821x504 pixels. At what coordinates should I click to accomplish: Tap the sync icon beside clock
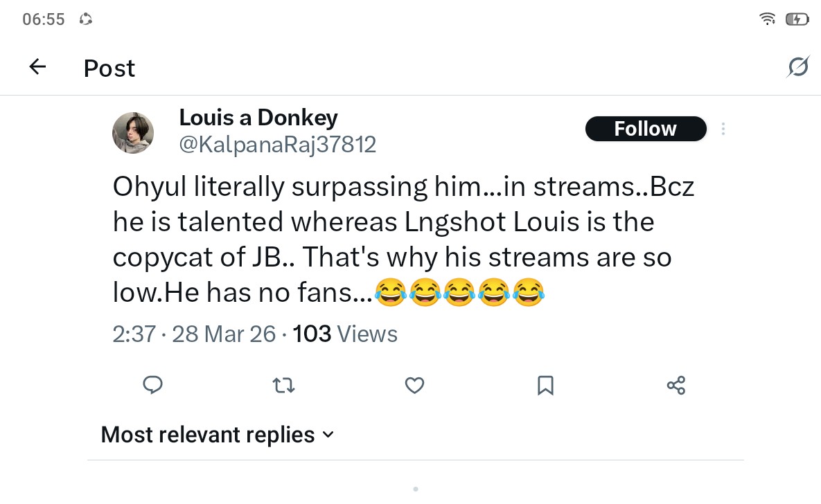point(86,19)
